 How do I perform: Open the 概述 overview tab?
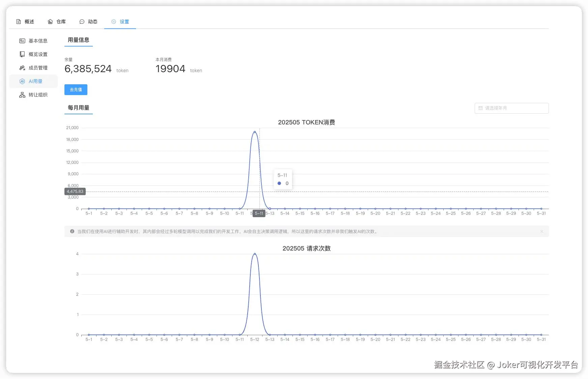25,22
